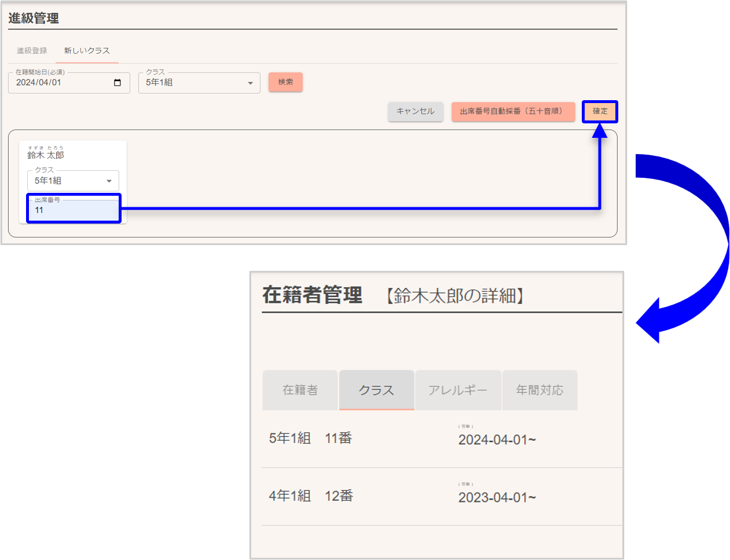730x560 pixels.
Task: Click 出席番号自動採番（五十音順） button
Action: point(512,111)
